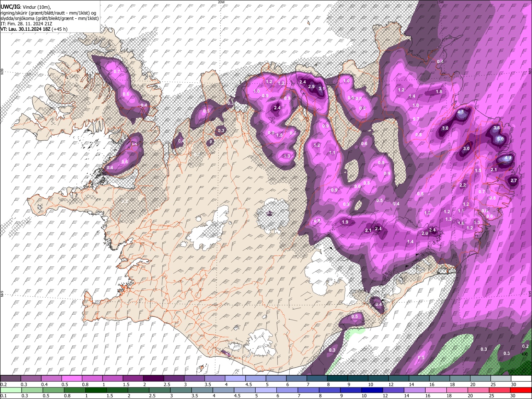Viewport: 532px width, 399px height.
Task: Click the 1.9 precipitation value on the map
Action: pyautogui.click(x=345, y=222)
